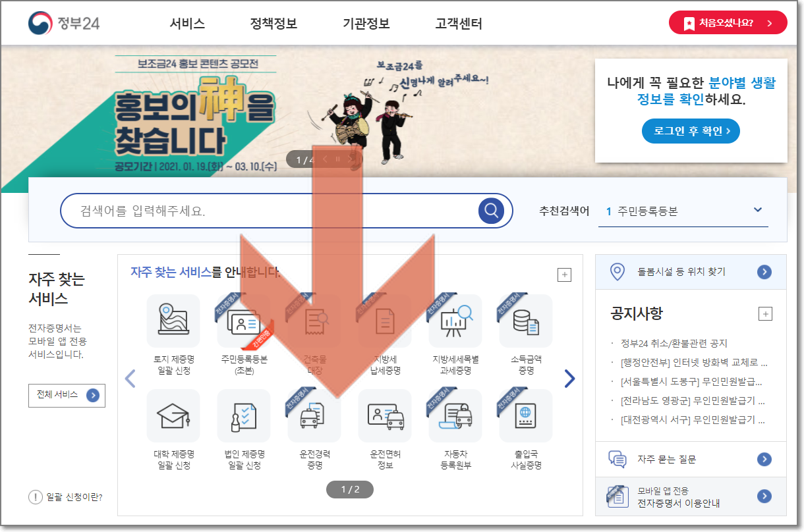Show previous page of frequent services
This screenshot has width=804, height=532.
pos(130,378)
